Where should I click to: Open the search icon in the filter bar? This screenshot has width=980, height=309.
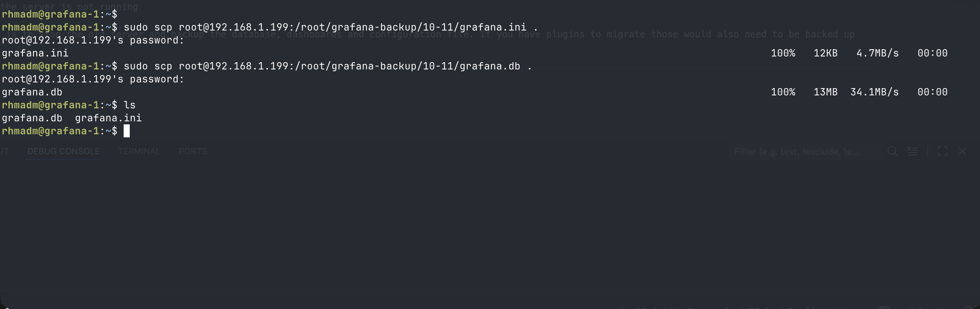(x=892, y=151)
